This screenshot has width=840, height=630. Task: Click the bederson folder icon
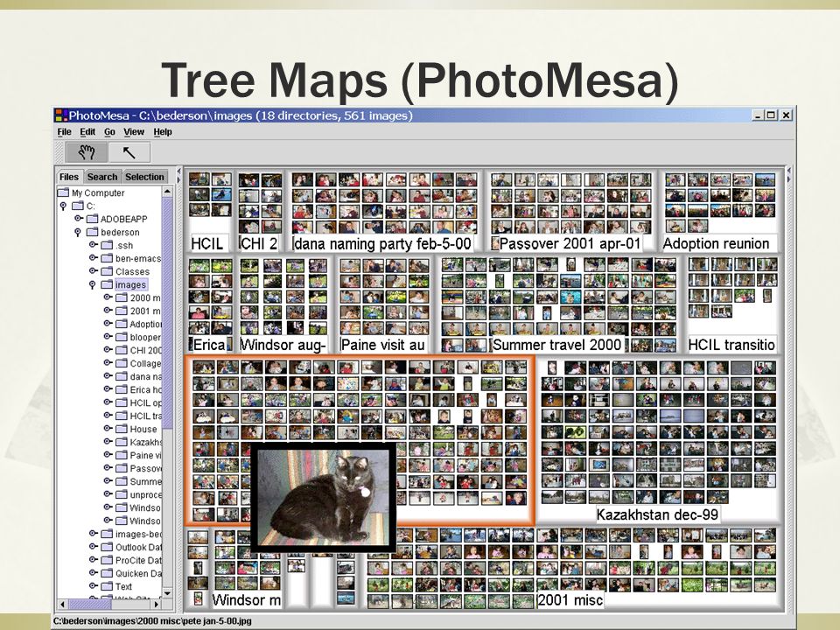click(x=93, y=232)
